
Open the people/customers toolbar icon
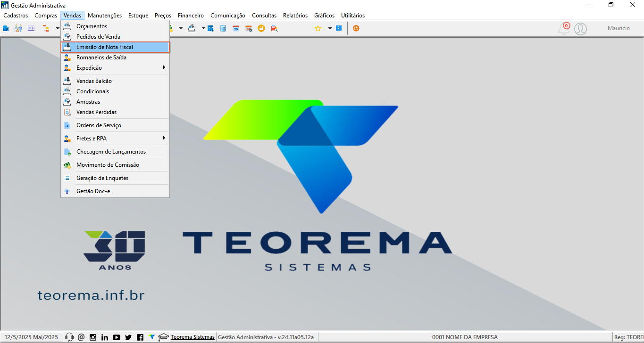point(18,28)
